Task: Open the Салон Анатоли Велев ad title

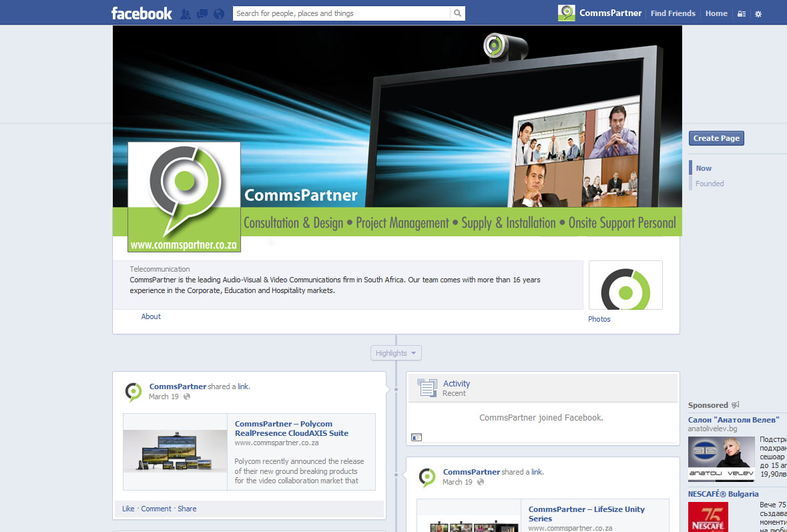Action: tap(734, 419)
